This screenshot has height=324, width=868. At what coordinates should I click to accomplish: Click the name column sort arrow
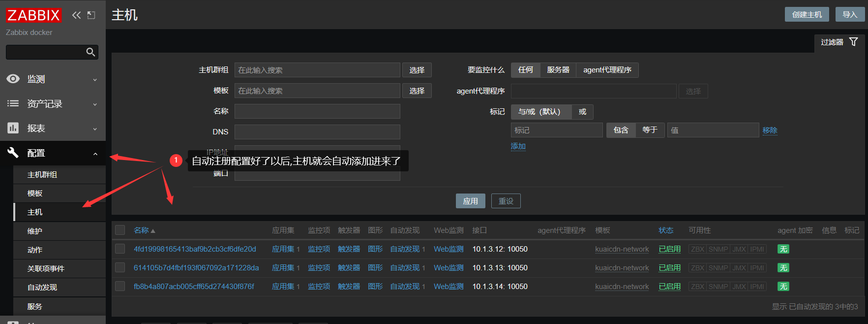[x=153, y=231]
